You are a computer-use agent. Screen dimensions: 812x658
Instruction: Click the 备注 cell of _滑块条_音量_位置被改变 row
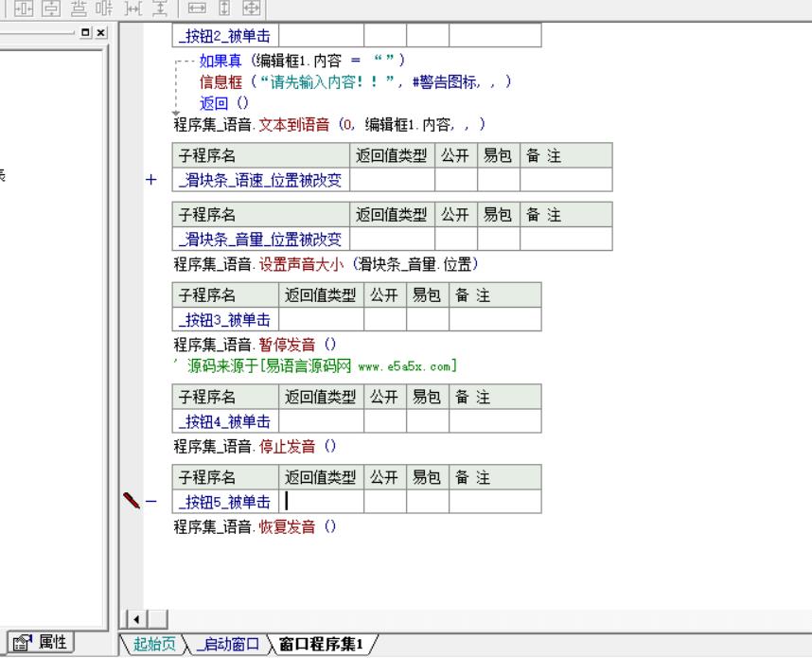pyautogui.click(x=566, y=239)
